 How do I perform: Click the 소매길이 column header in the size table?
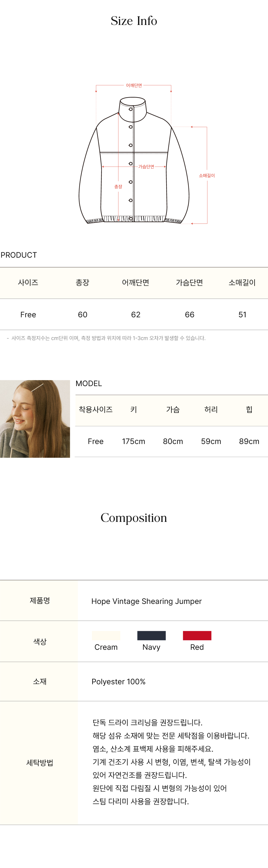click(x=242, y=282)
